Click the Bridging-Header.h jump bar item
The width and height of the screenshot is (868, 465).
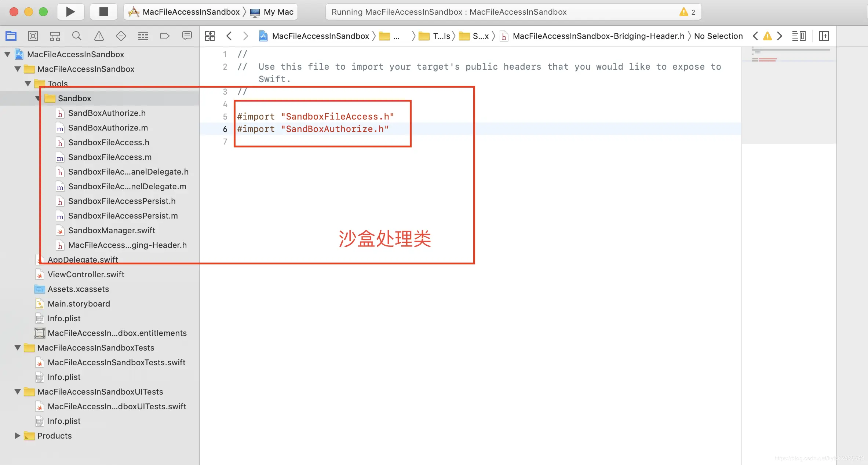(x=592, y=36)
